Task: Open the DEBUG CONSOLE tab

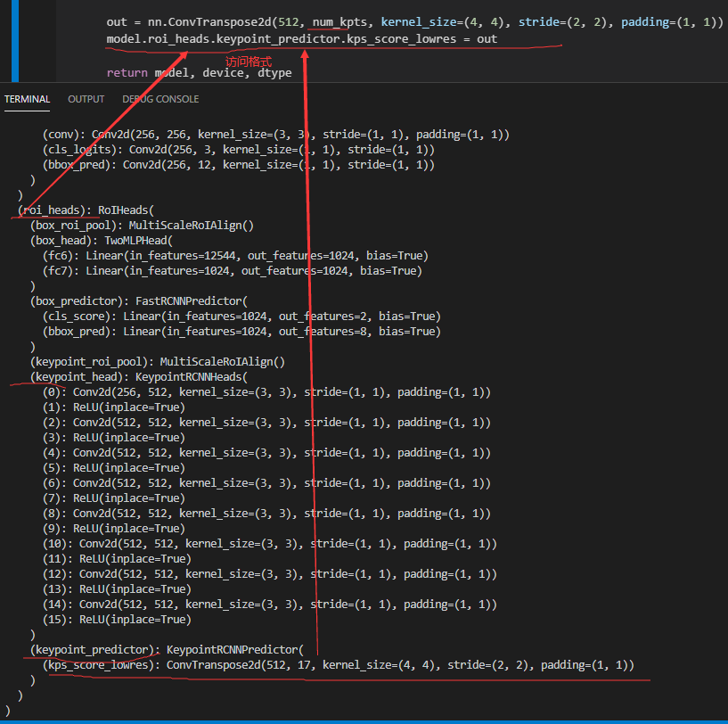Action: point(160,99)
